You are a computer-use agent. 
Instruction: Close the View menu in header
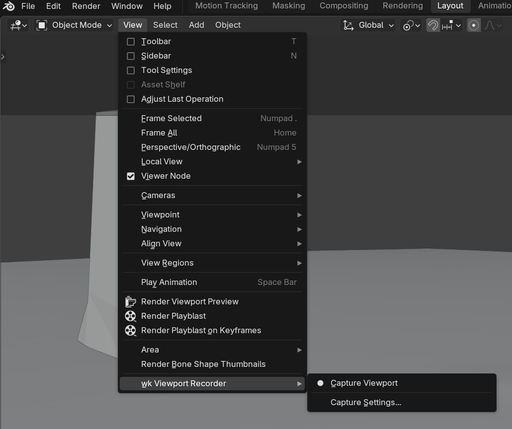coord(132,25)
